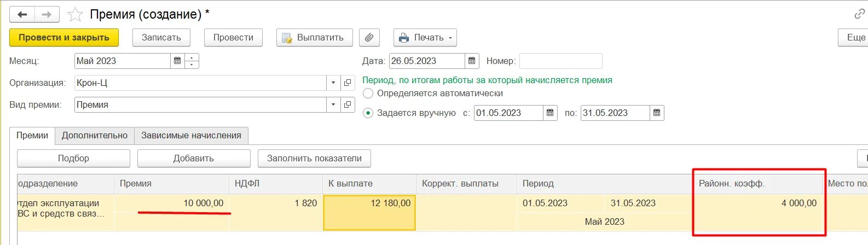Image resolution: width=868 pixels, height=245 pixels.
Task: Switch to the Зависимые начисления tab
Action: pos(191,136)
